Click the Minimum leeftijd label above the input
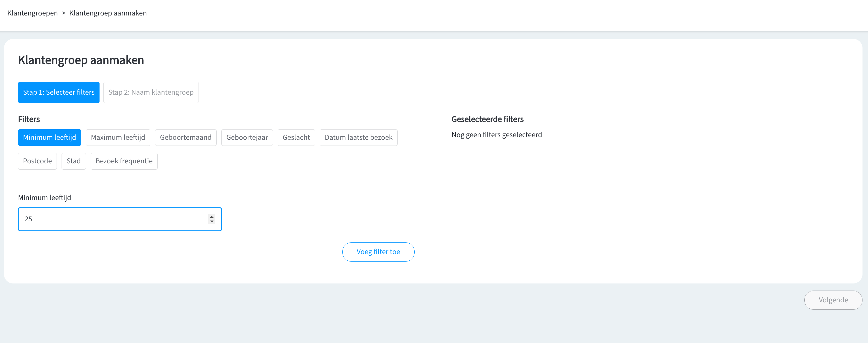The height and width of the screenshot is (343, 868). click(45, 198)
